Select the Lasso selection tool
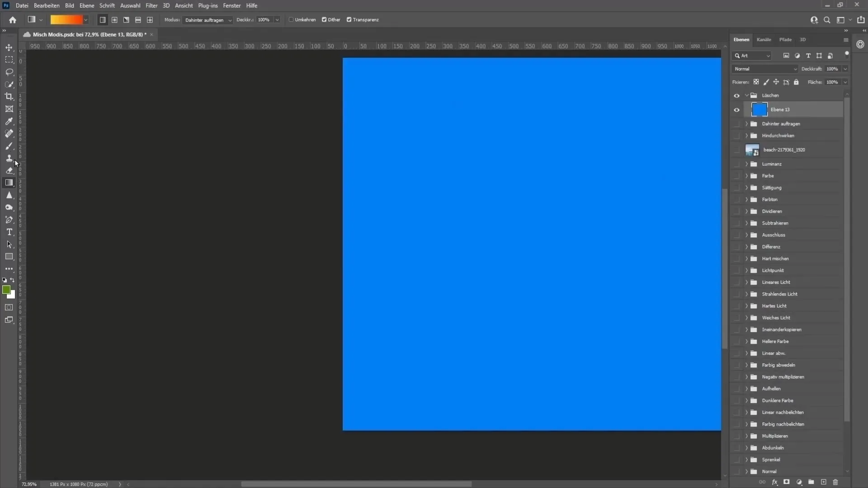The width and height of the screenshot is (868, 488). tap(9, 71)
